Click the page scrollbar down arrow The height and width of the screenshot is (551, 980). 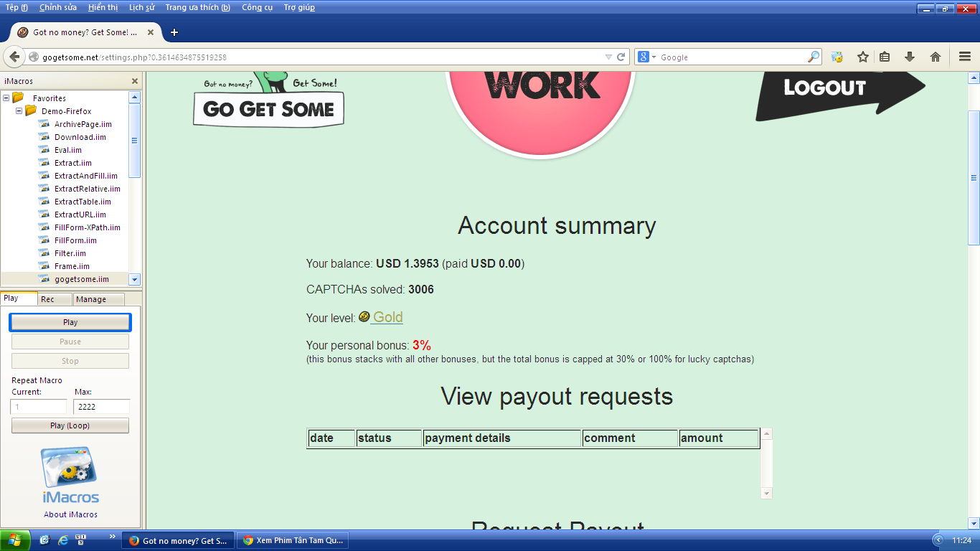click(974, 523)
